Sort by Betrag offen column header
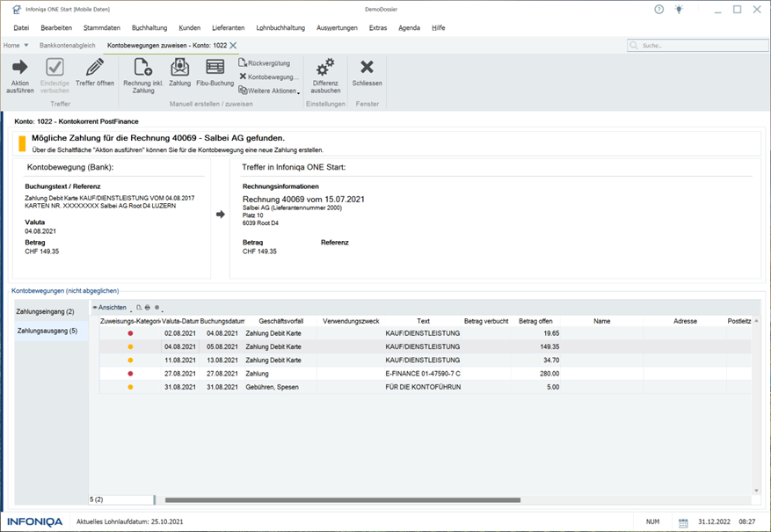Image resolution: width=771 pixels, height=532 pixels. point(535,321)
